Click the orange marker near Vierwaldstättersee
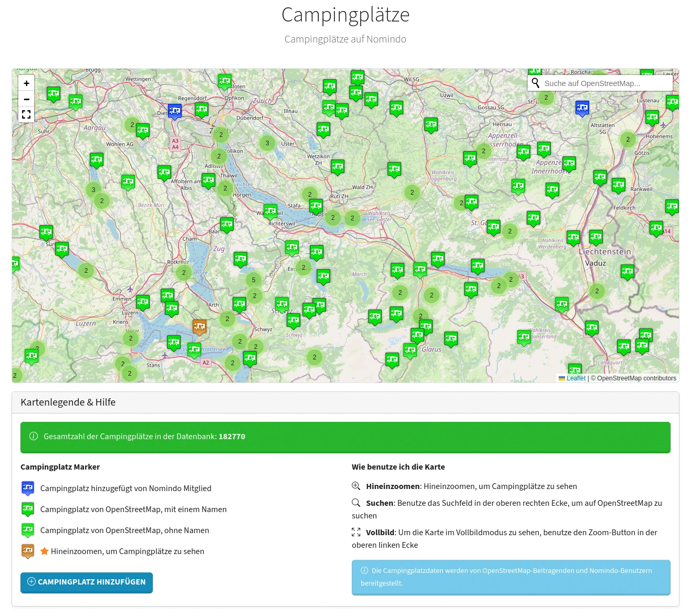This screenshot has height=616, width=690. 200,326
